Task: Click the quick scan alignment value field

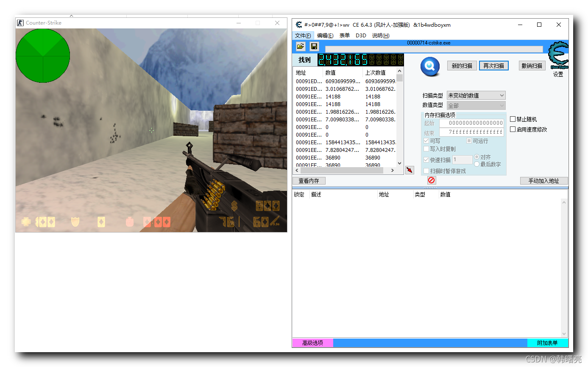Action: pyautogui.click(x=463, y=160)
